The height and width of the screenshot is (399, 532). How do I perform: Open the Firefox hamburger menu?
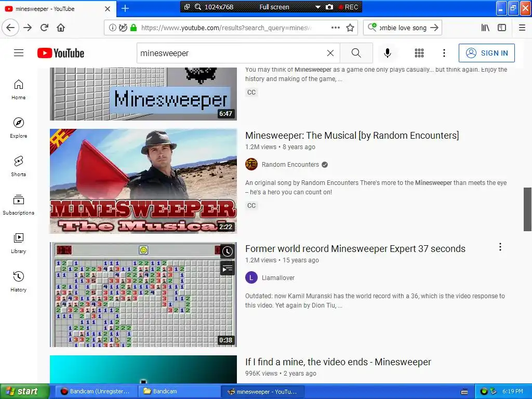tap(522, 28)
